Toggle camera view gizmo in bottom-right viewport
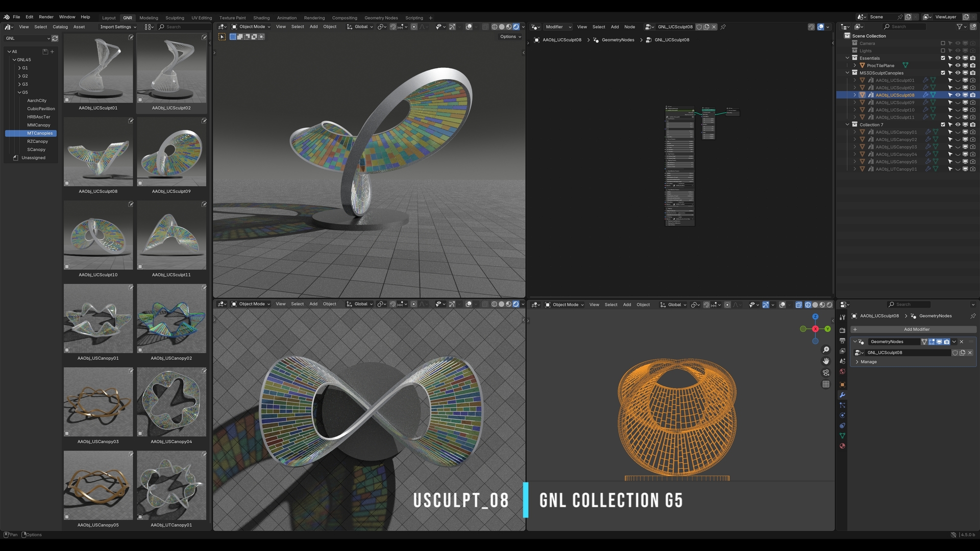Screen dimensions: 980x551 pos(826,373)
